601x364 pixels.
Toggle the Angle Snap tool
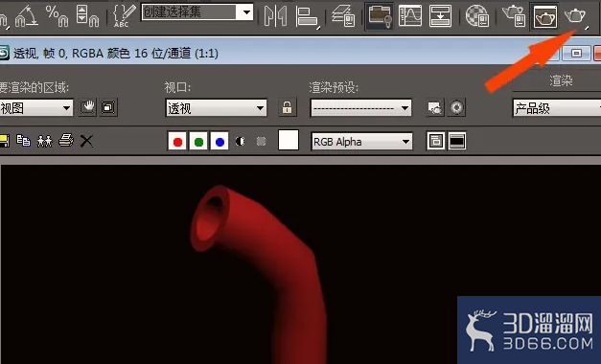click(26, 16)
